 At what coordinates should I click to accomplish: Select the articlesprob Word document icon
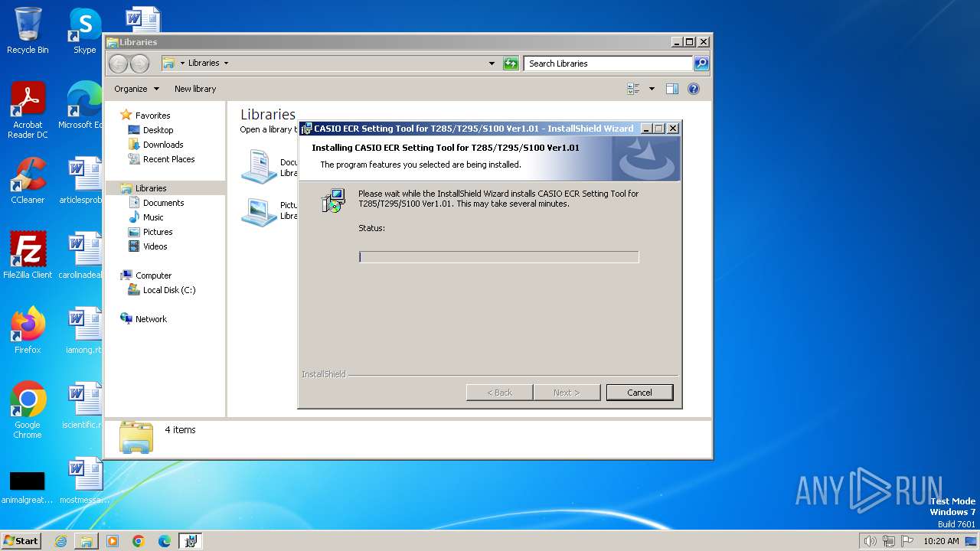[x=81, y=181]
